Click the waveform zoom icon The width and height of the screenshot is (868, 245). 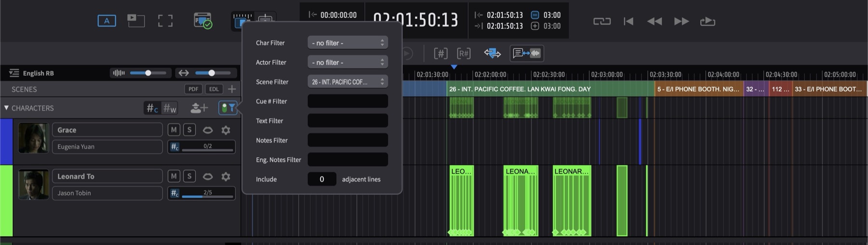[x=118, y=73]
